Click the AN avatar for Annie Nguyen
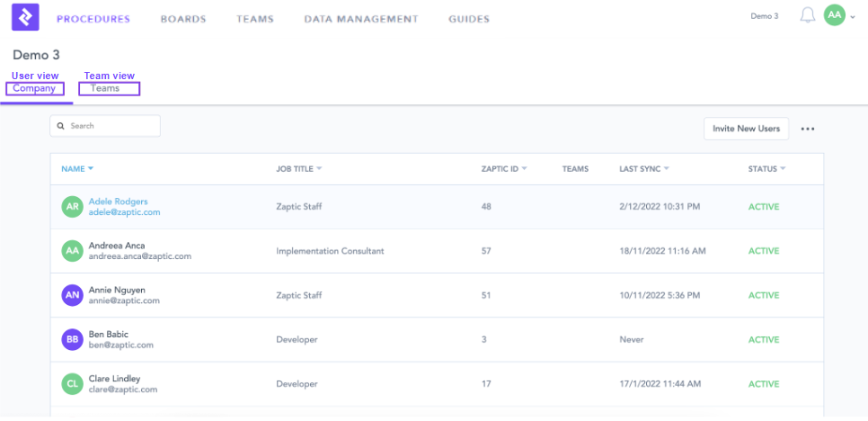Viewport: 868px width, 421px height. click(x=72, y=295)
